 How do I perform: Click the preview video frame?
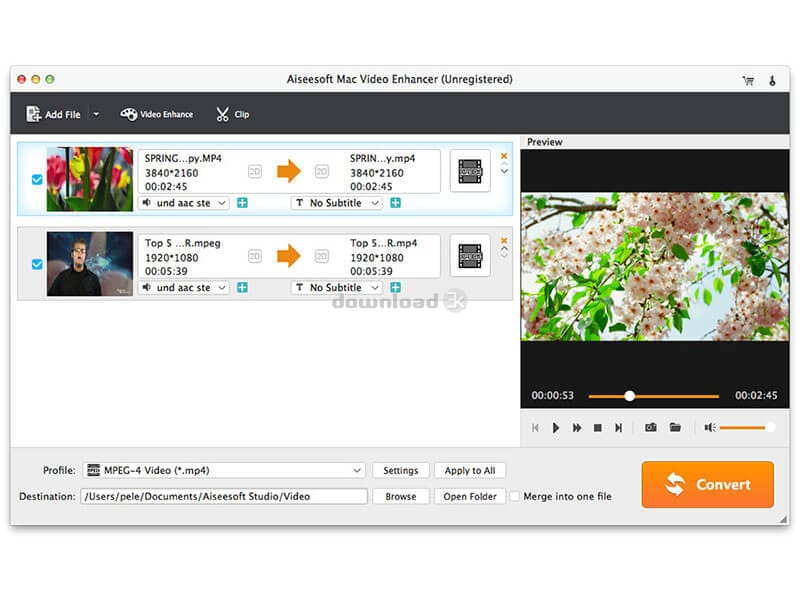[655, 266]
